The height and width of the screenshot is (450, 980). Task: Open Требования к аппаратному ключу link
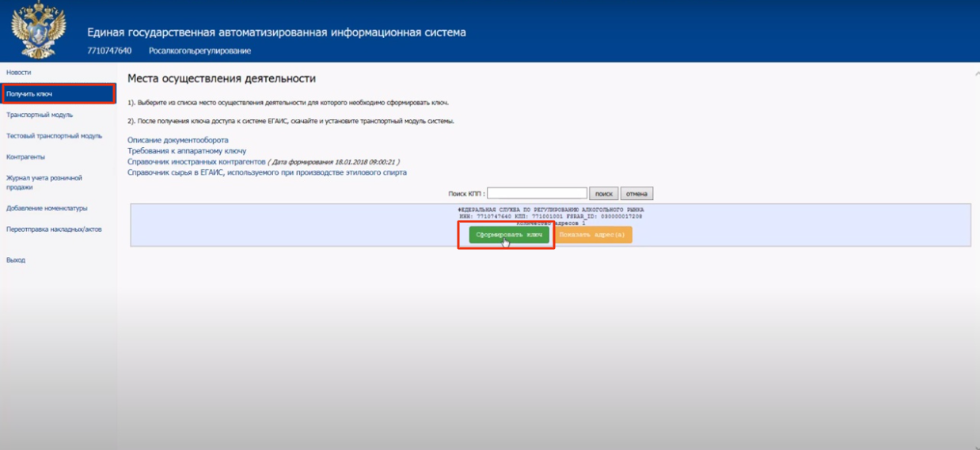(187, 151)
